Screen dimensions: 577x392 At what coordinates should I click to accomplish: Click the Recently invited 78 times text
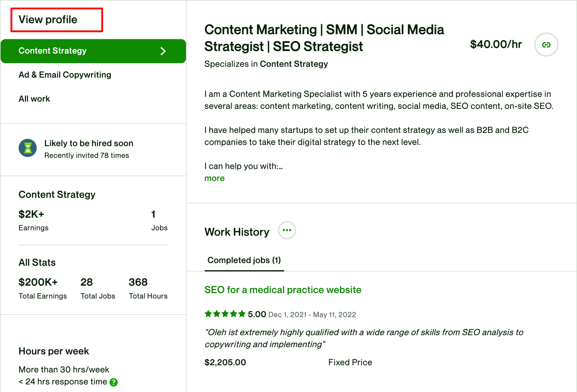[87, 155]
